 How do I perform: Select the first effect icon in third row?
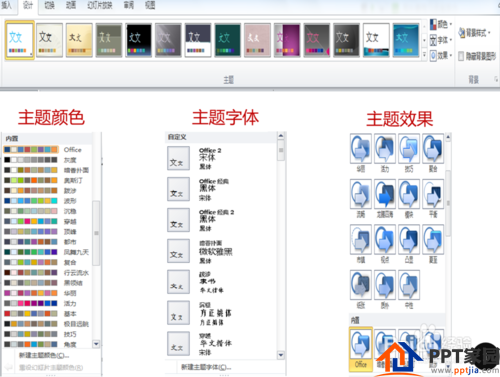(361, 244)
